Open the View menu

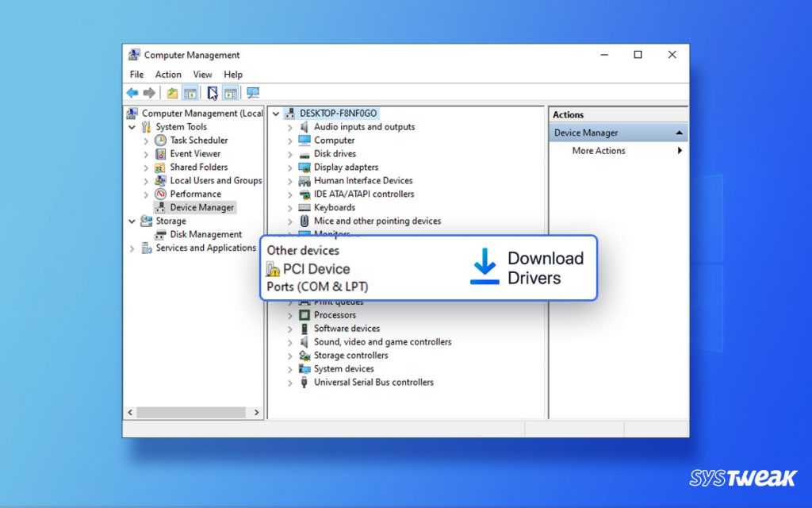tap(202, 74)
